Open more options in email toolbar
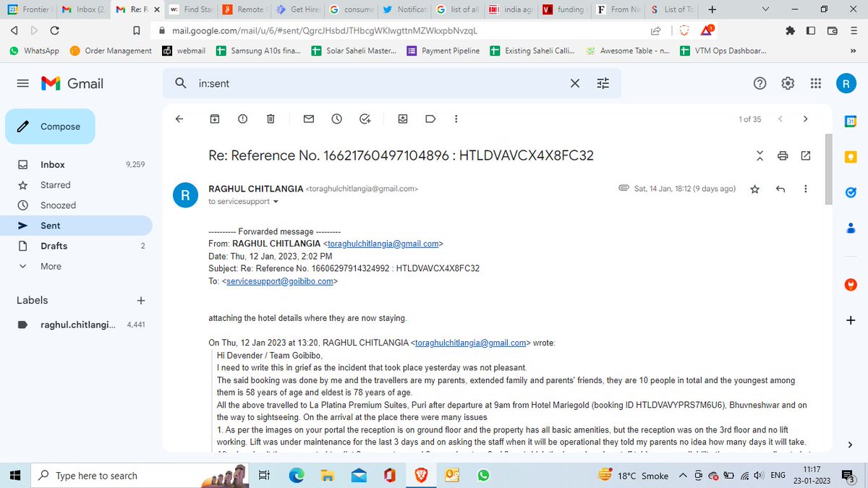The image size is (868, 488). [456, 119]
